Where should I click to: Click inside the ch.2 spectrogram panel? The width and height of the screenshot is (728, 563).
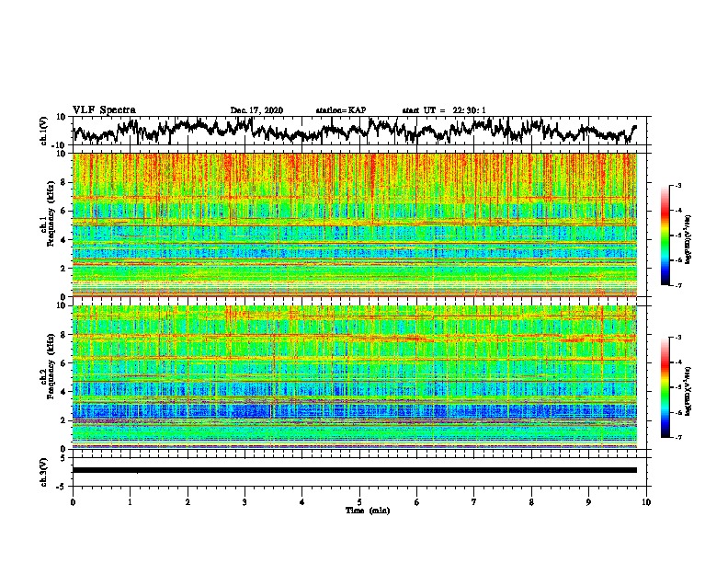[x=355, y=377]
